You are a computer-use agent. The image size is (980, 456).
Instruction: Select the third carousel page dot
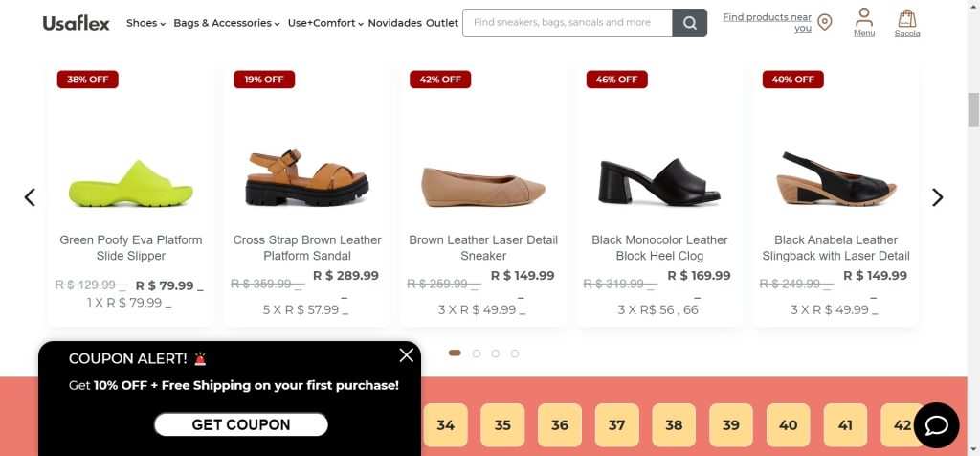pos(496,353)
